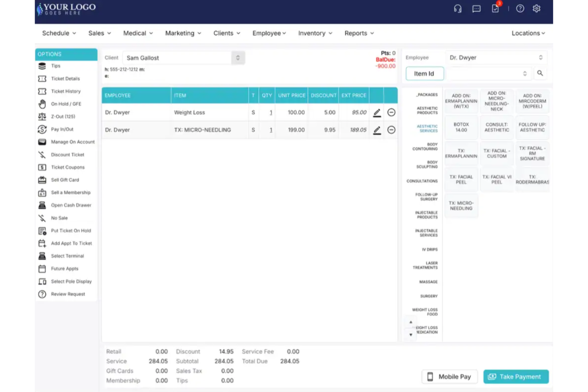Click the Manage On Account card icon
588x392 pixels.
tap(42, 142)
